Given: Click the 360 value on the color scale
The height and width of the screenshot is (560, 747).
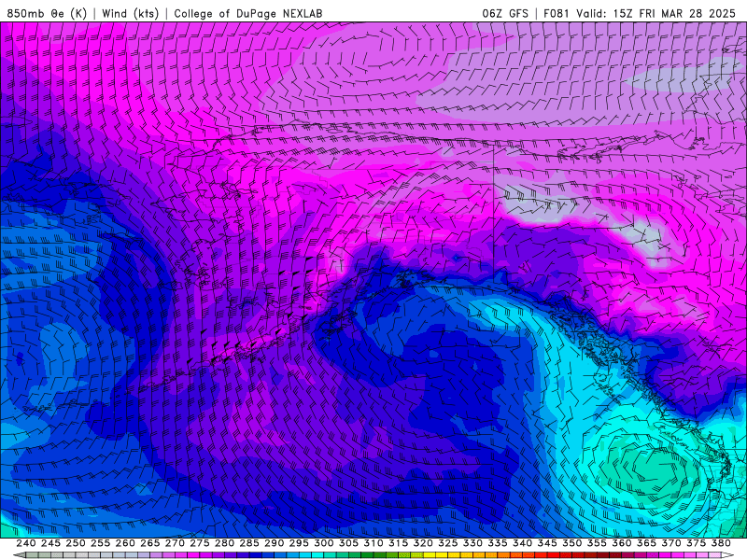Looking at the screenshot, I should pos(622,543).
